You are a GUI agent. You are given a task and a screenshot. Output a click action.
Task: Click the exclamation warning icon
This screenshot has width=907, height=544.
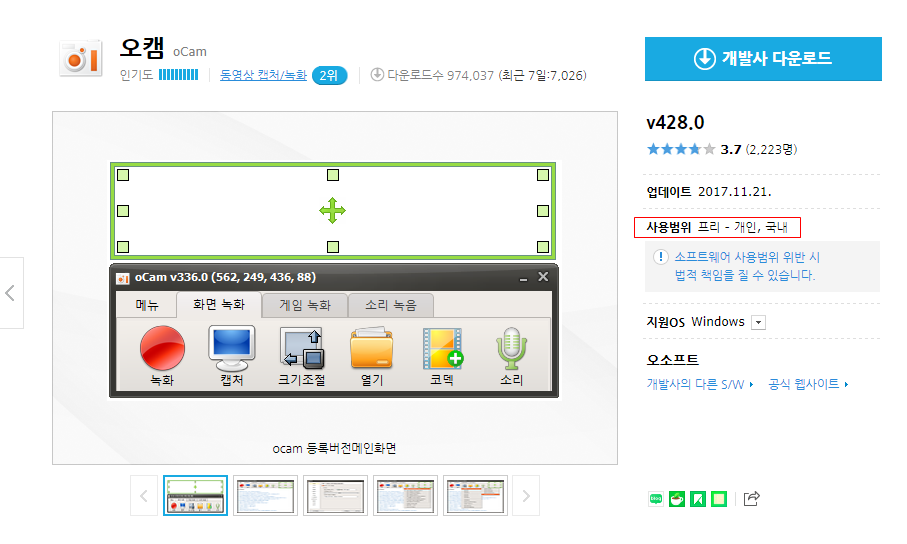tap(661, 257)
